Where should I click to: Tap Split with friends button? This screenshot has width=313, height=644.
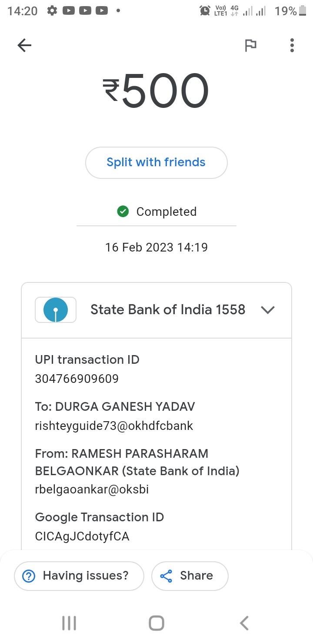pyautogui.click(x=156, y=162)
